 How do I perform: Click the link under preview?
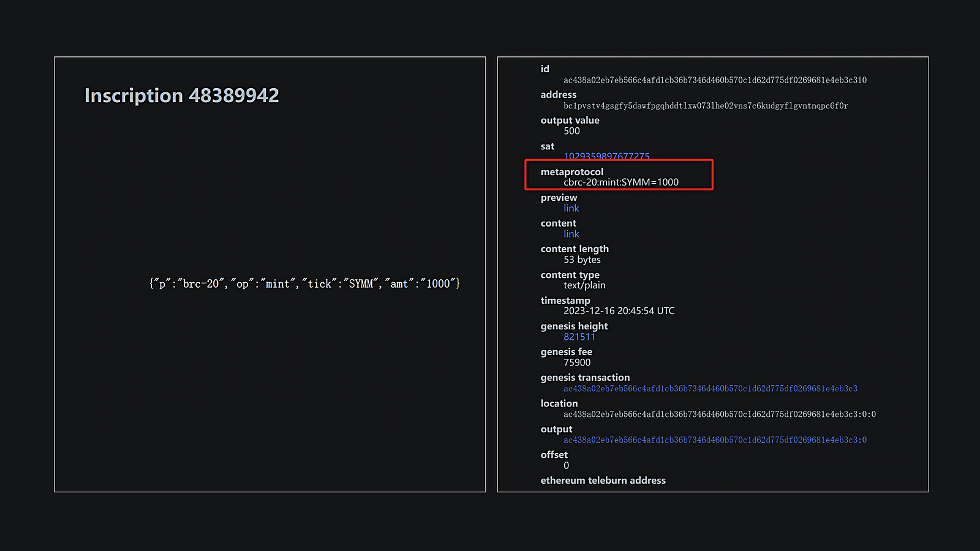[571, 208]
